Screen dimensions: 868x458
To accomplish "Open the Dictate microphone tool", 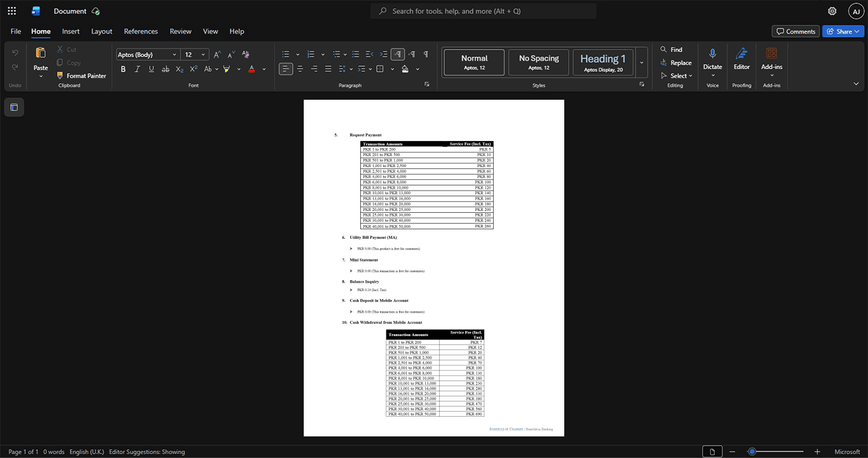I will [x=712, y=62].
